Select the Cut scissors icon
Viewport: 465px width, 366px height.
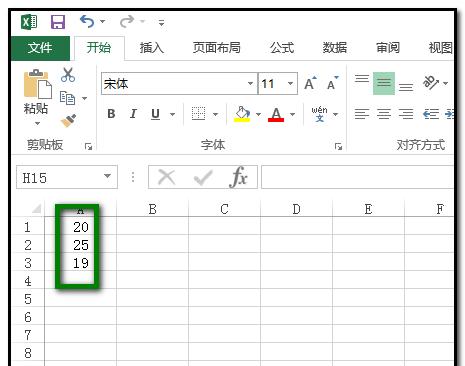pos(68,75)
